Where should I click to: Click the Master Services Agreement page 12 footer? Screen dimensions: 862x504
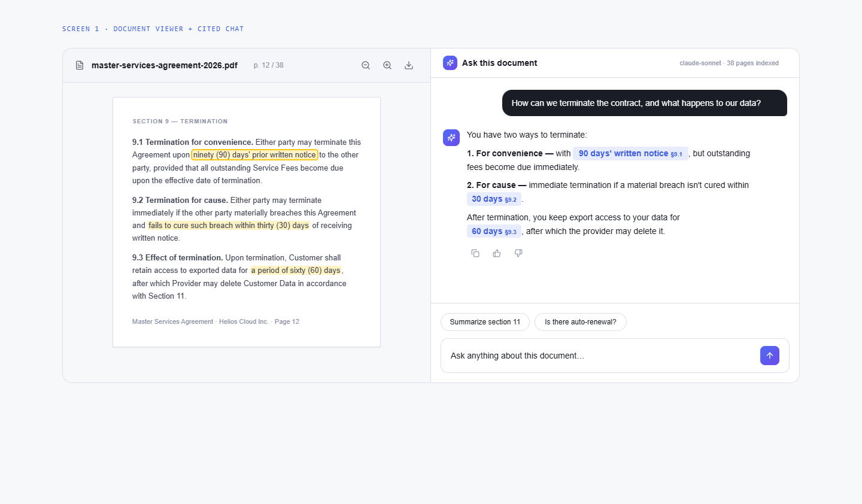pos(215,322)
